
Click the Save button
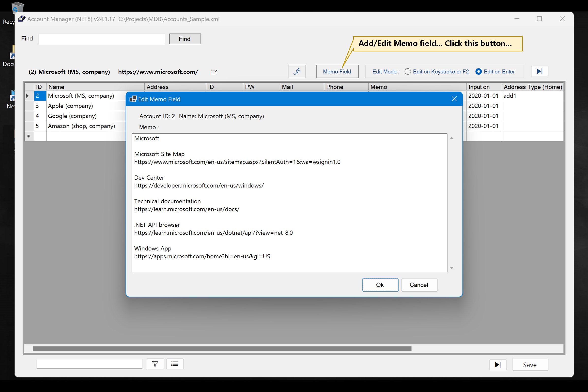(530, 365)
